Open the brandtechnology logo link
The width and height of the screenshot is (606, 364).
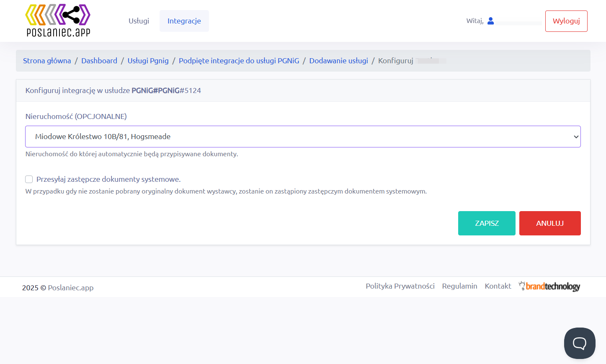pos(549,286)
